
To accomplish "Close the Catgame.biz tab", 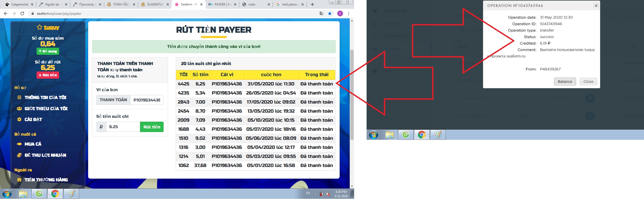I will pyautogui.click(x=32, y=4).
